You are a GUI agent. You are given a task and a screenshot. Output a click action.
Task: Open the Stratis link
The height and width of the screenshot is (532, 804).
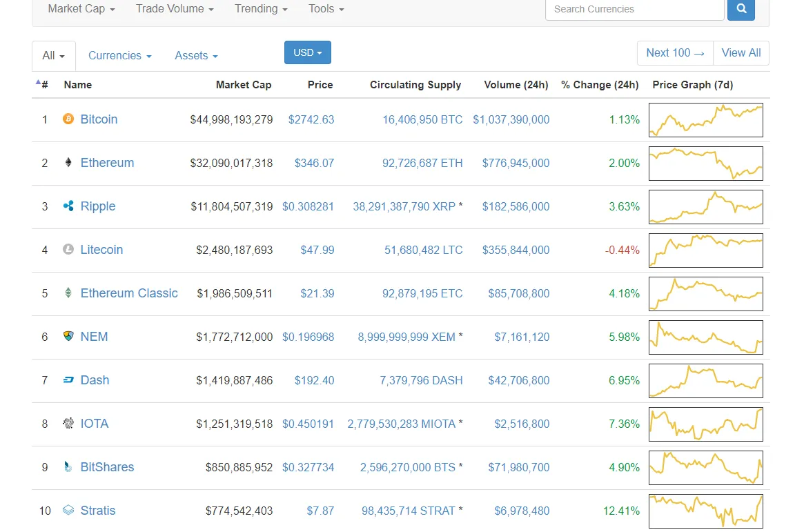pos(98,511)
